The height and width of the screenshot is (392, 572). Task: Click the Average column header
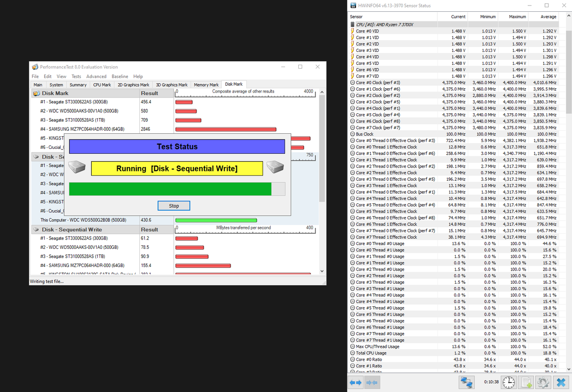543,17
